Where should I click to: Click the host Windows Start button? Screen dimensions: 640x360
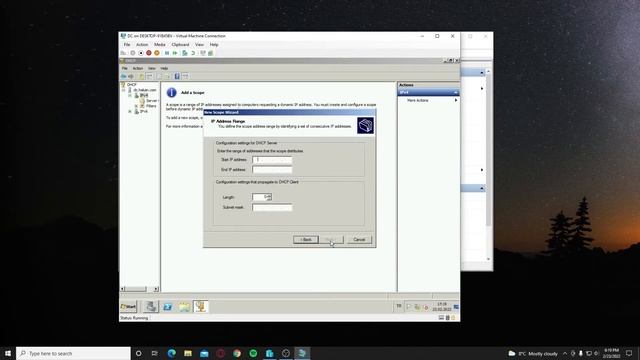click(x=8, y=353)
